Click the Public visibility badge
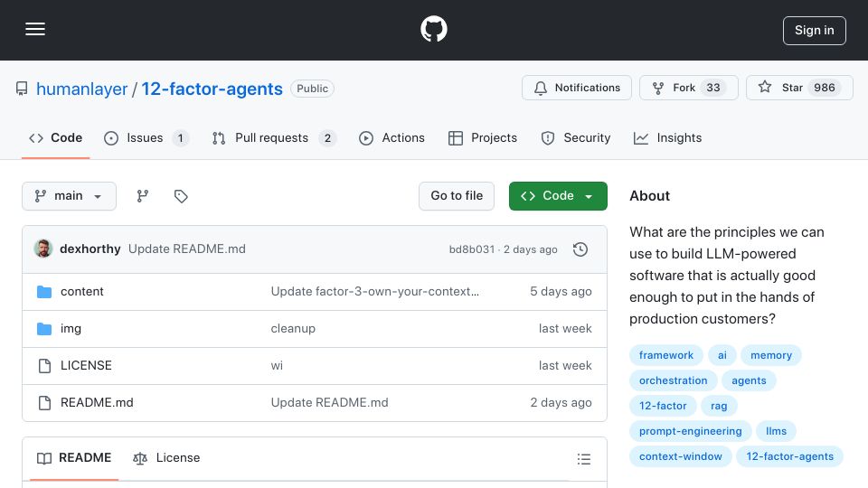Screen dimensions: 868x488 (312, 89)
